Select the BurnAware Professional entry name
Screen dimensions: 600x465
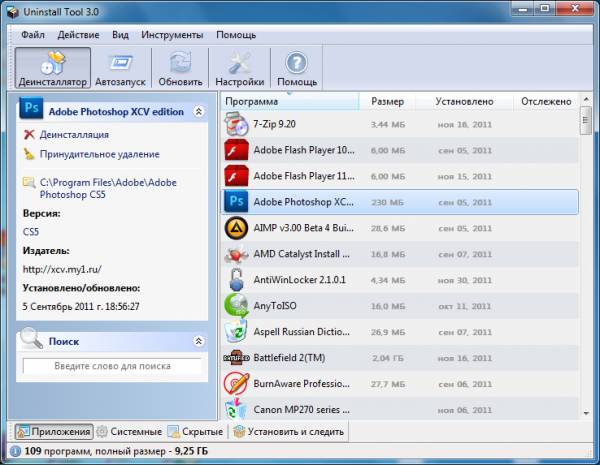tap(302, 383)
